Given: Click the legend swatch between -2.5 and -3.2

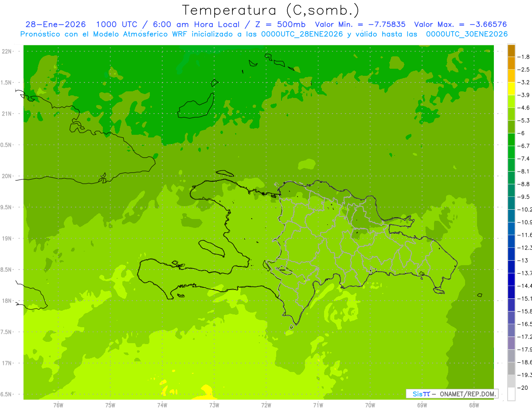Looking at the screenshot, I should pyautogui.click(x=511, y=76).
